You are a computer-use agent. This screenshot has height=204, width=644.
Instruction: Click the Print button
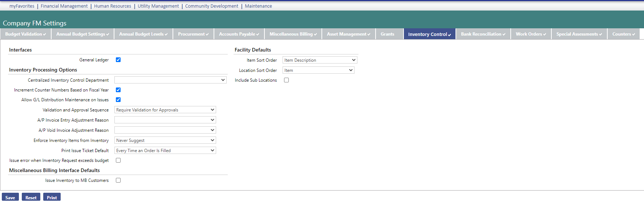pyautogui.click(x=52, y=197)
